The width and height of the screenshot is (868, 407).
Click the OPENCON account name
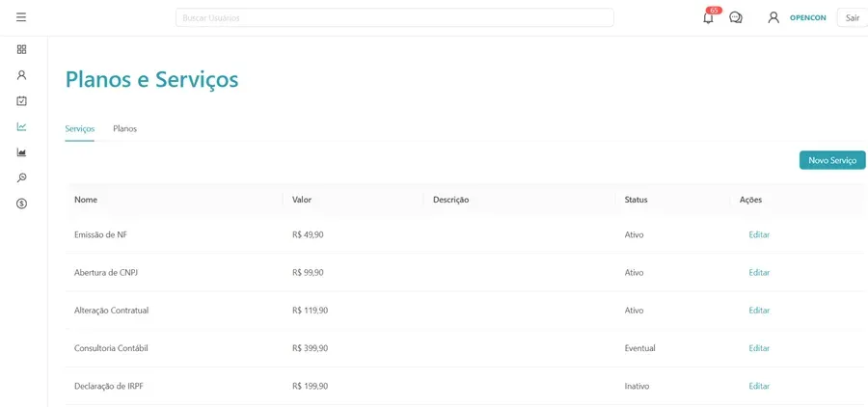point(807,17)
